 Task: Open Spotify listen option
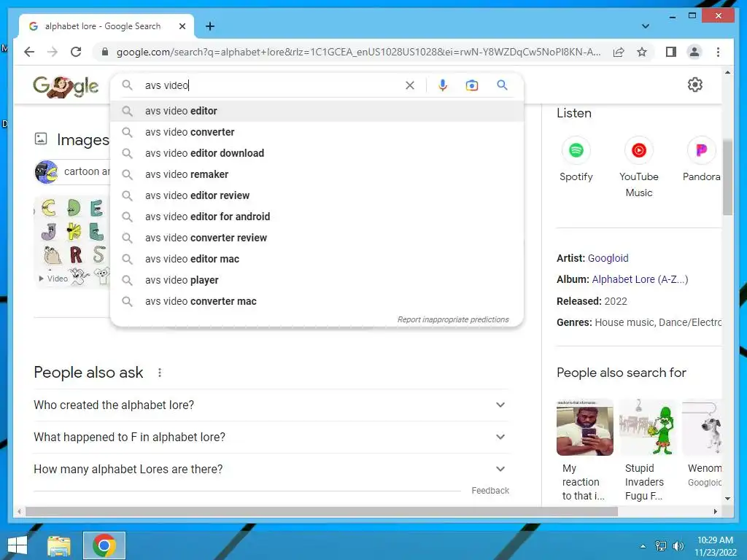576,160
